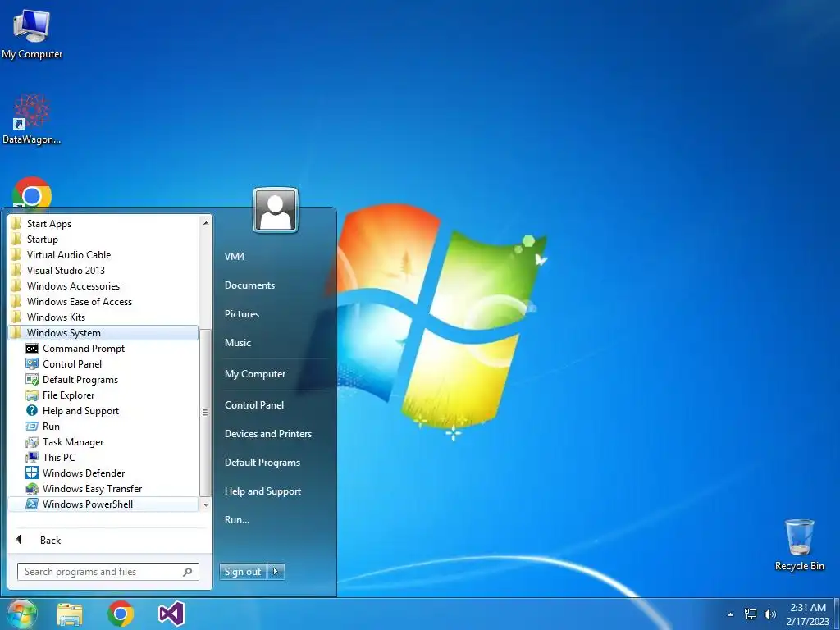Open My Computer in right pane
840x630 pixels.
click(x=255, y=374)
